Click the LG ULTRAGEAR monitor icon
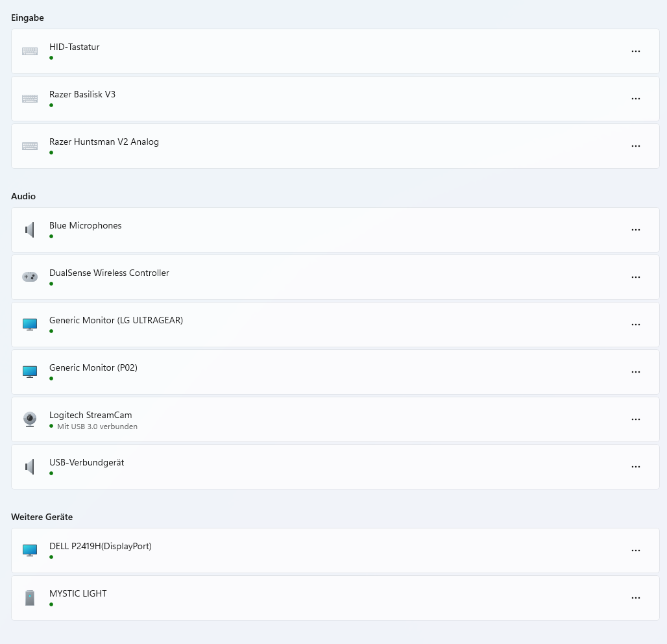667x644 pixels. click(x=30, y=325)
